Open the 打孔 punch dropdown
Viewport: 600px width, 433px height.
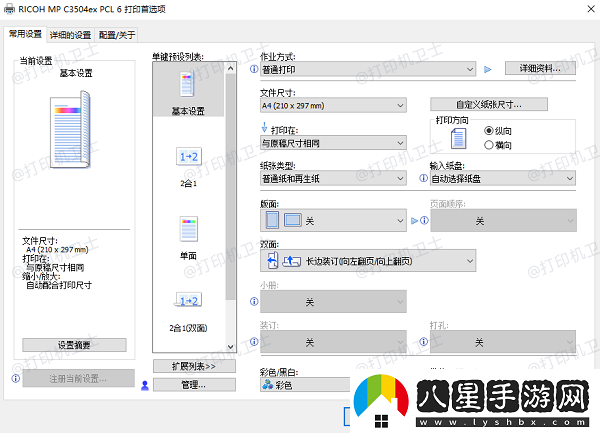point(503,342)
